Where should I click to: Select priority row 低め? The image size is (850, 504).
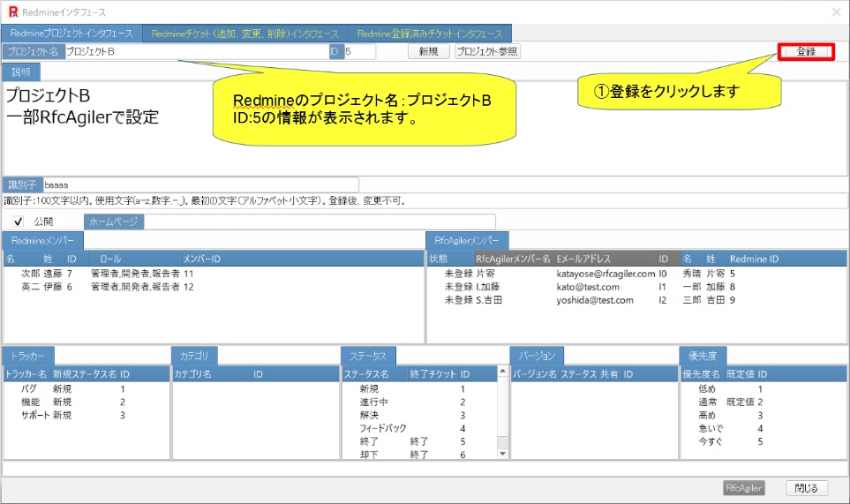pyautogui.click(x=763, y=389)
